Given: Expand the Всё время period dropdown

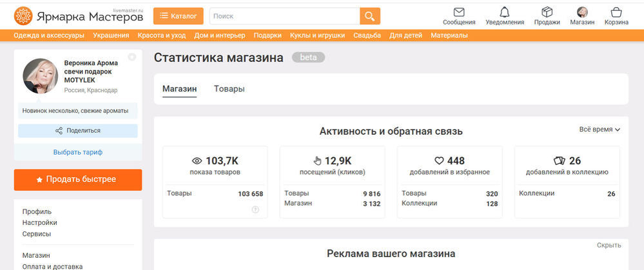Looking at the screenshot, I should 600,130.
